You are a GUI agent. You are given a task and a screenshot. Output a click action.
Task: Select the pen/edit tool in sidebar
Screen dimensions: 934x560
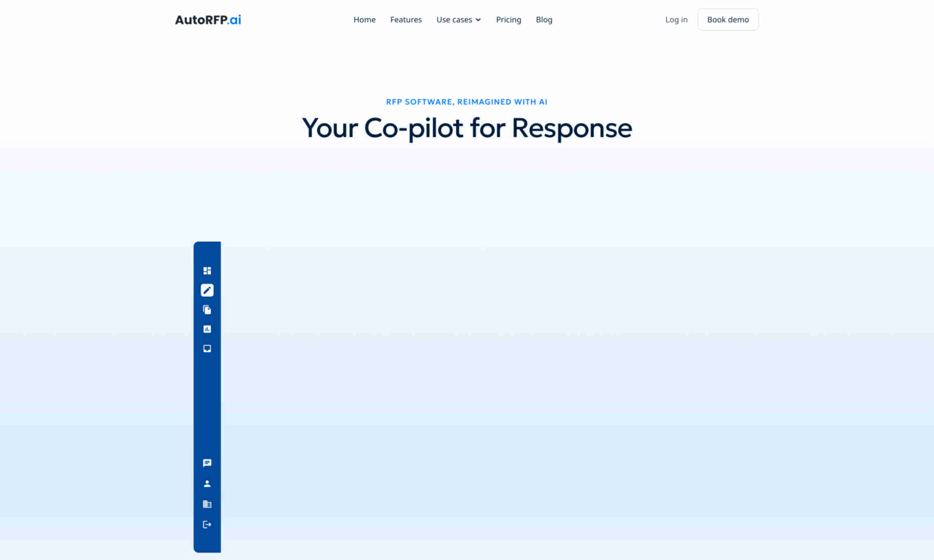pos(207,290)
